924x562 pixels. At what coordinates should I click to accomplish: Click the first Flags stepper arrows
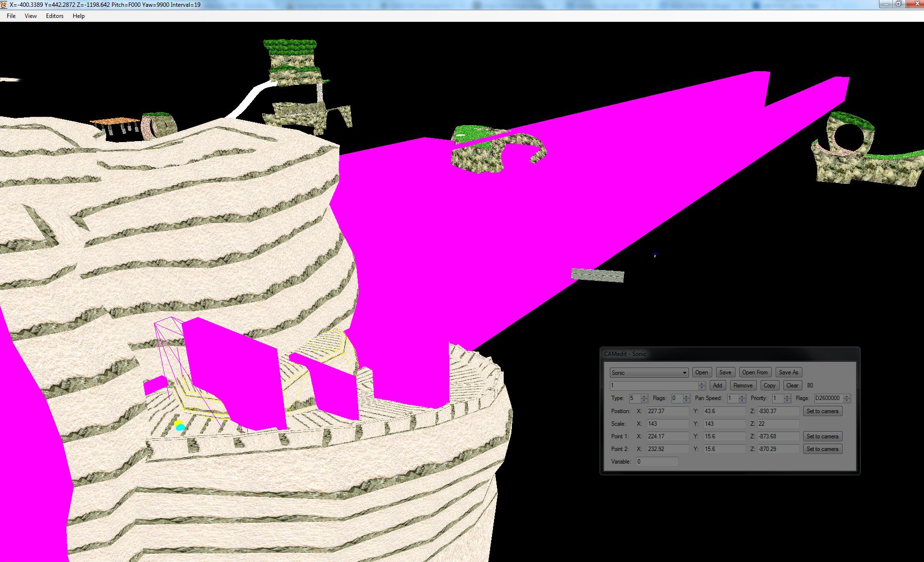(686, 398)
